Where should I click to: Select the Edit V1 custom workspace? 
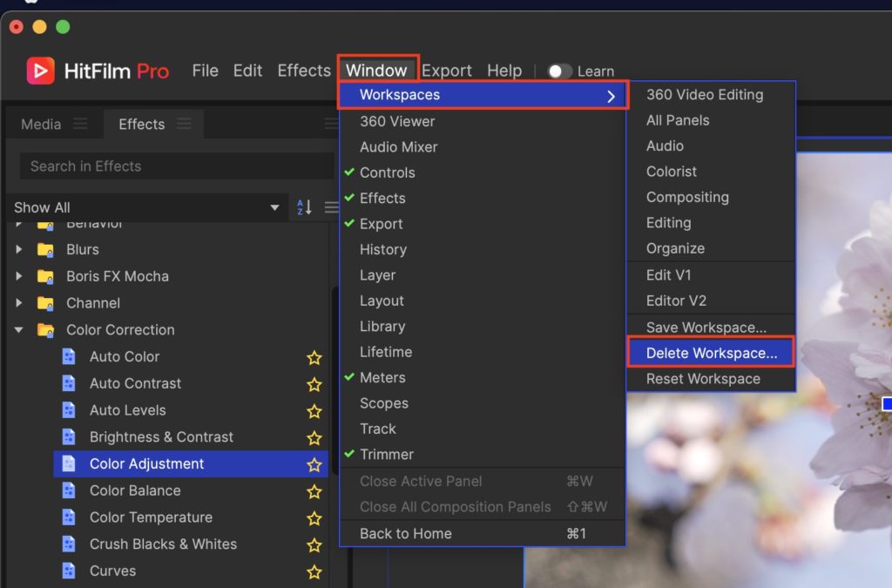pos(711,274)
